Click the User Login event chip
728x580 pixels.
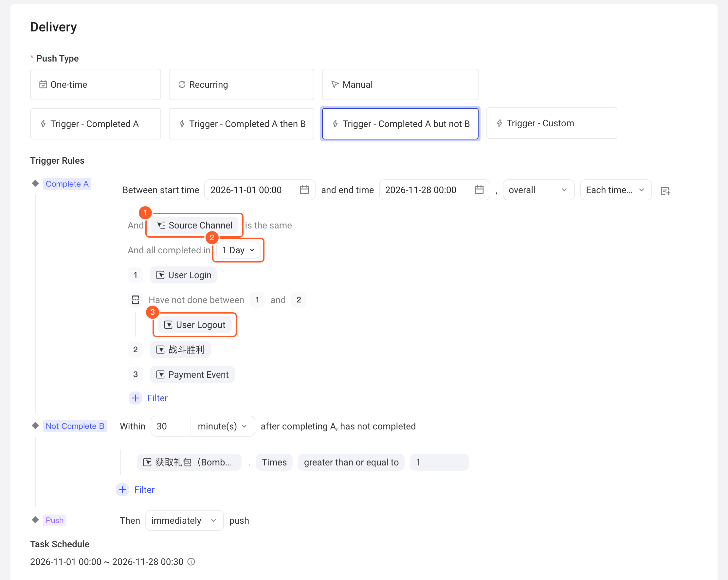point(184,275)
